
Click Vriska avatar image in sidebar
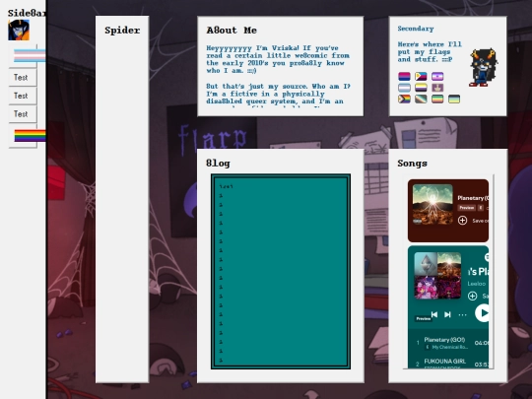point(19,30)
